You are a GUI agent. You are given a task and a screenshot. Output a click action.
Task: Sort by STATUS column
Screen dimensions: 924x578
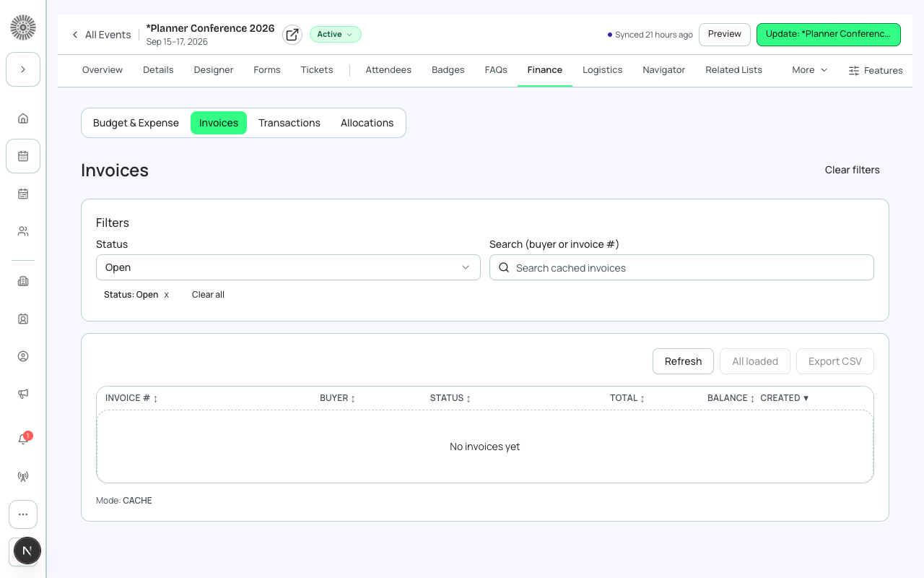[450, 398]
